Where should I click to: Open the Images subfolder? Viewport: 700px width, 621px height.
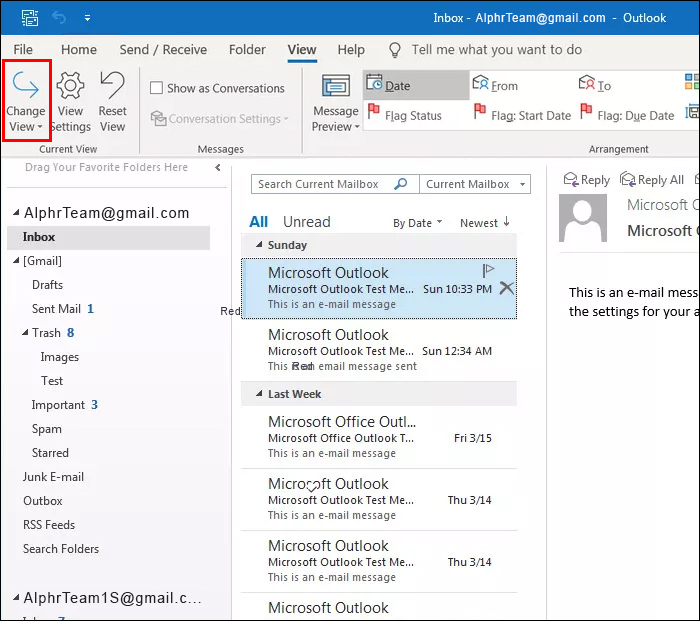[x=59, y=357]
